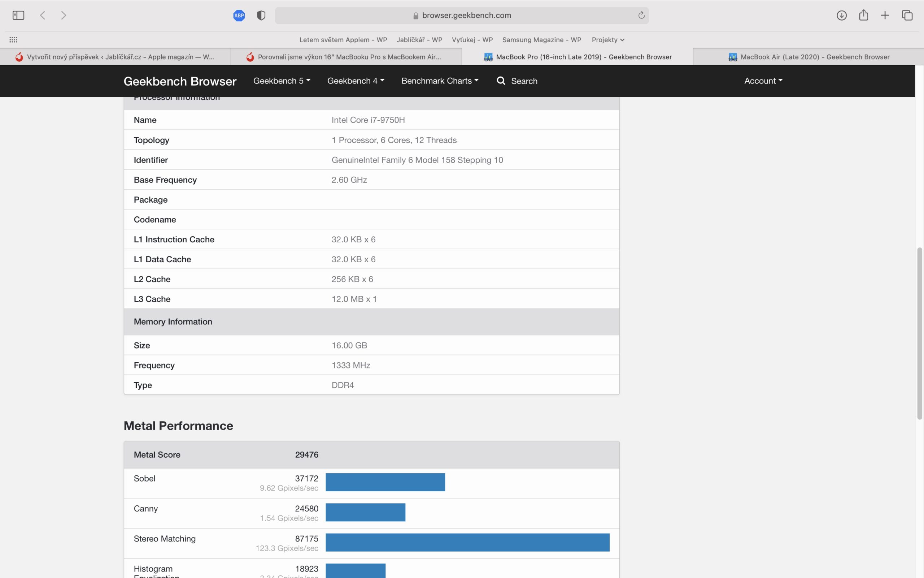This screenshot has width=924, height=578.
Task: Click the Metal Performance heading
Action: [178, 426]
